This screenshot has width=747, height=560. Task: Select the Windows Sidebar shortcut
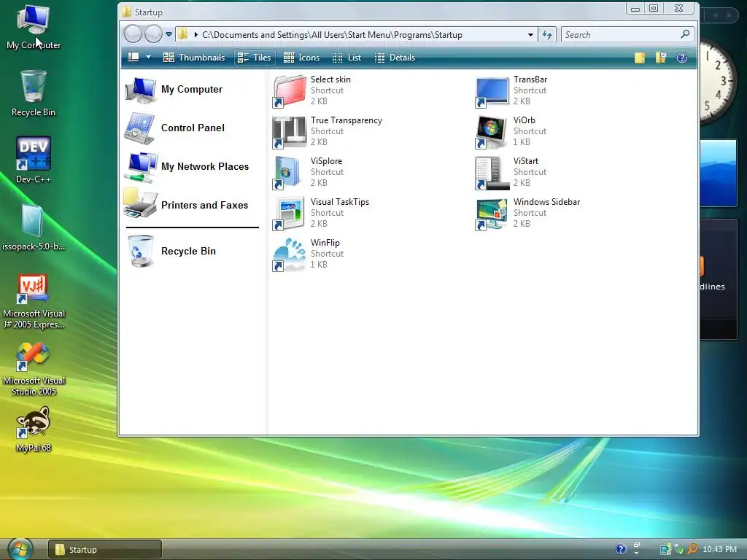pyautogui.click(x=529, y=214)
